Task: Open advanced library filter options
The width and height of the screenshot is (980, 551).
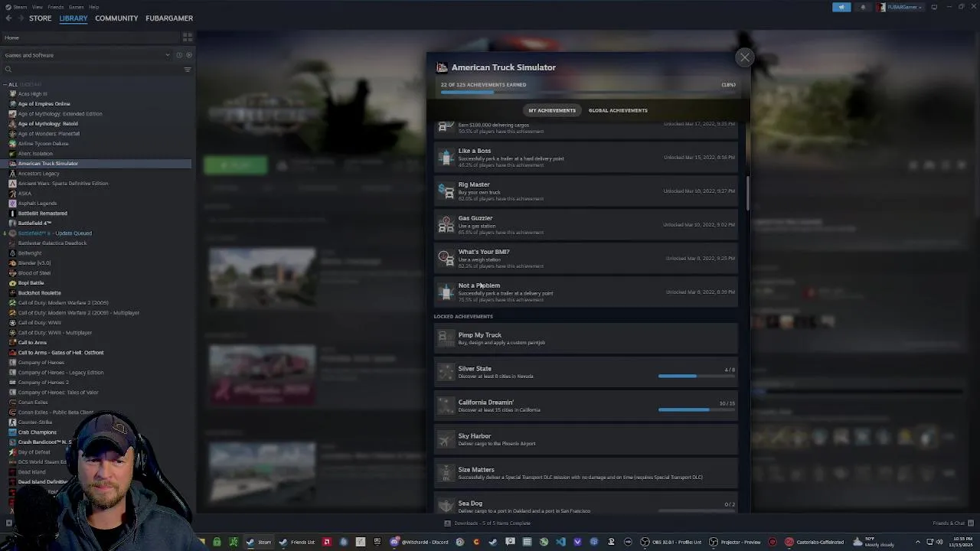Action: coord(188,70)
